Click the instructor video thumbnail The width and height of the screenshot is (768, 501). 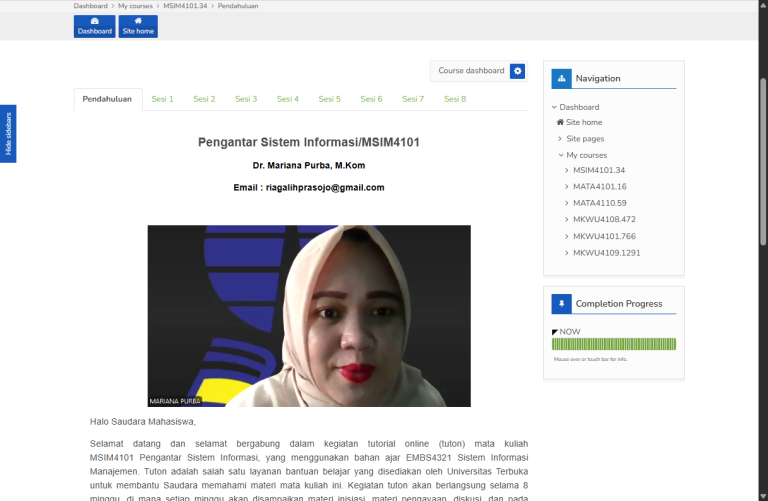click(309, 315)
